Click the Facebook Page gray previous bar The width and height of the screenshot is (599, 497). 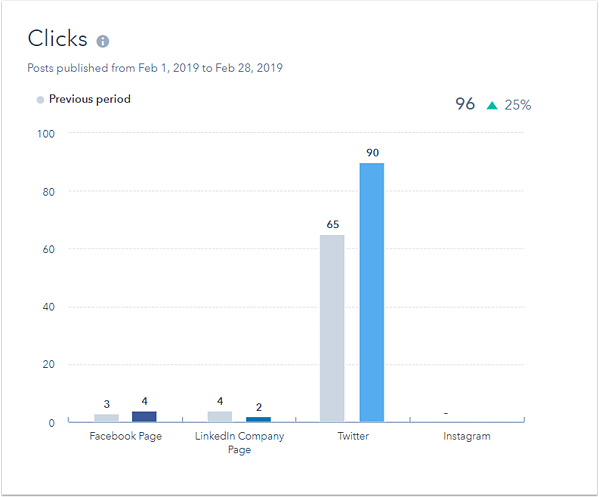106,418
